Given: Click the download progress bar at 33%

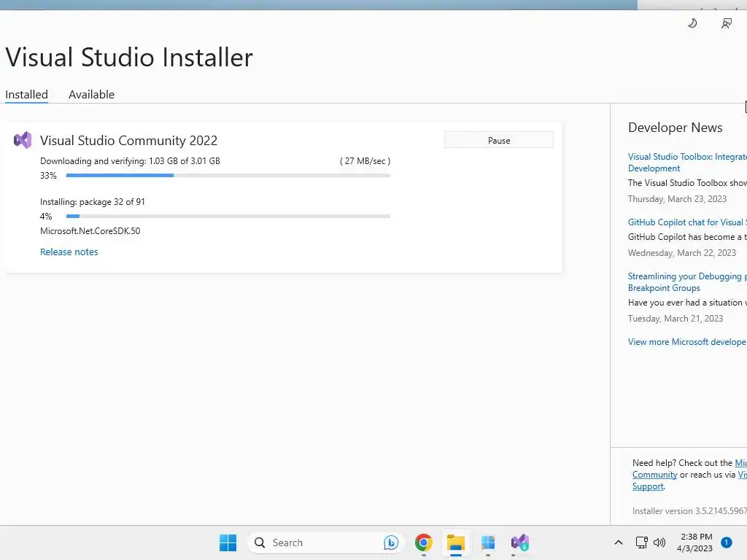Looking at the screenshot, I should (228, 175).
